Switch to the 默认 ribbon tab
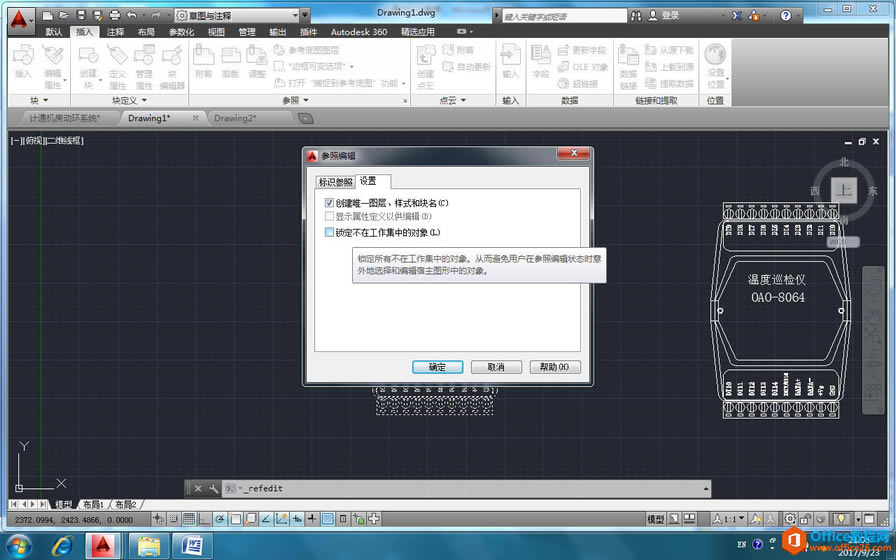Image resolution: width=896 pixels, height=560 pixels. click(54, 32)
